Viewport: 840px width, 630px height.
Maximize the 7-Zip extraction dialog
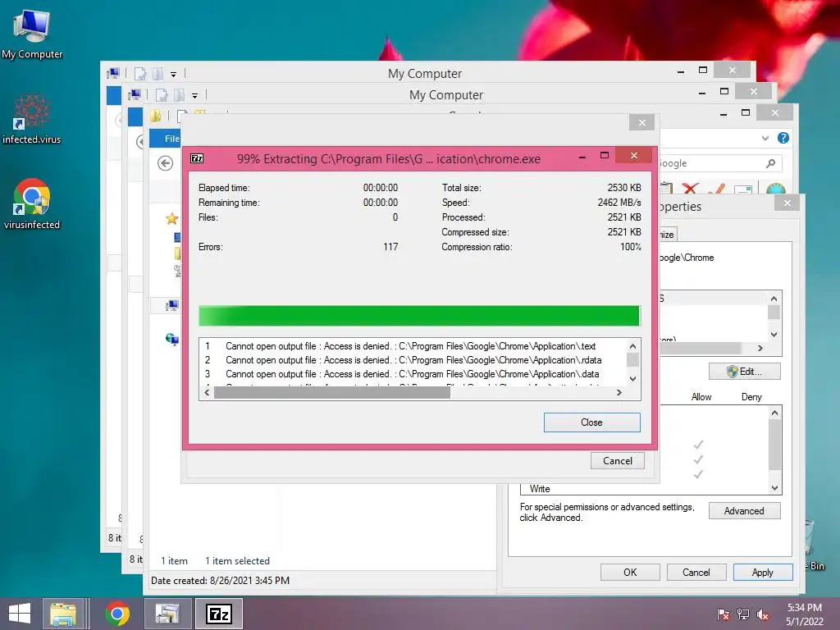[605, 155]
